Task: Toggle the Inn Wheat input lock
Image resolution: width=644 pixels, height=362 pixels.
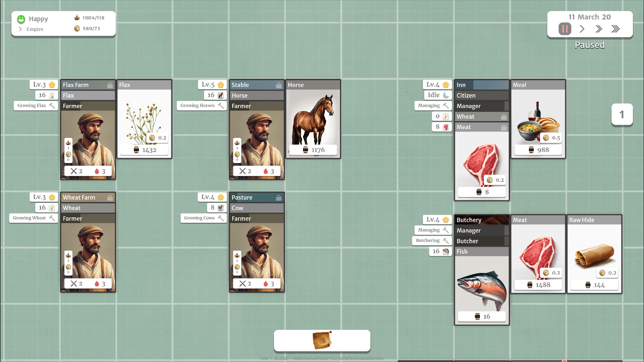Action: point(504,117)
